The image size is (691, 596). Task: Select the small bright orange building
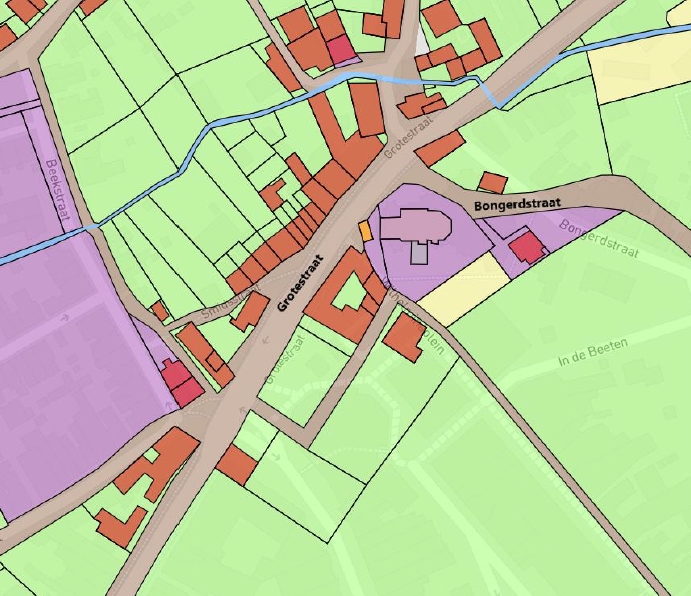[365, 231]
